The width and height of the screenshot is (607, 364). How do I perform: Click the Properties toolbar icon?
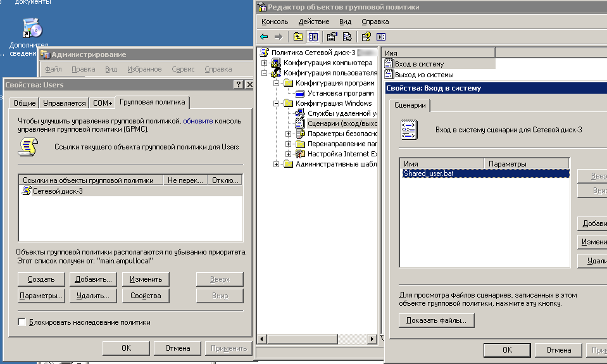pyautogui.click(x=332, y=37)
